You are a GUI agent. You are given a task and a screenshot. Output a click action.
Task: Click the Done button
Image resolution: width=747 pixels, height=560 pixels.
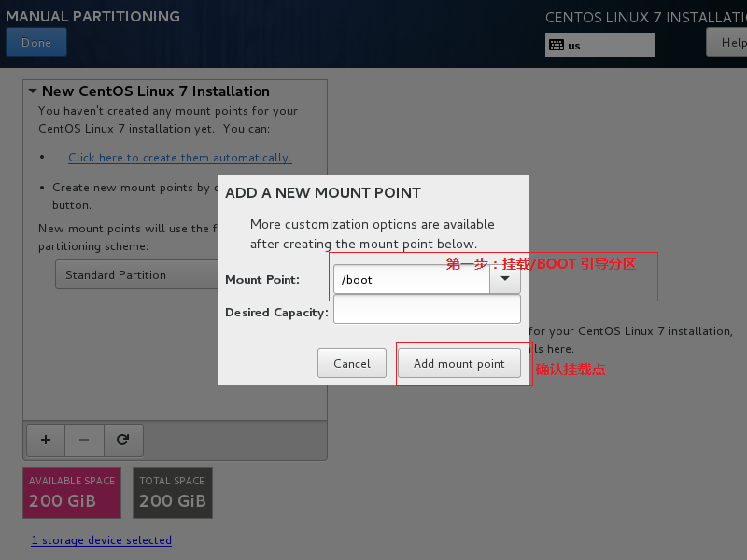[x=35, y=43]
